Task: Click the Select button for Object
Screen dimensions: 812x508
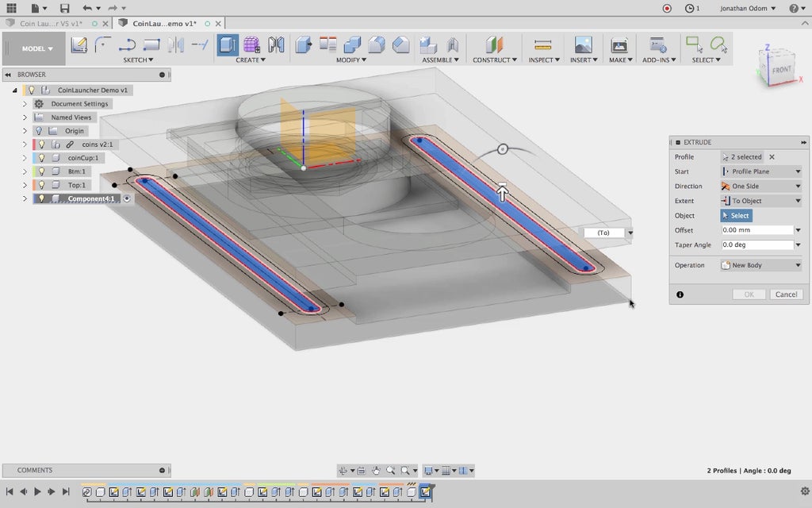Action: [736, 216]
